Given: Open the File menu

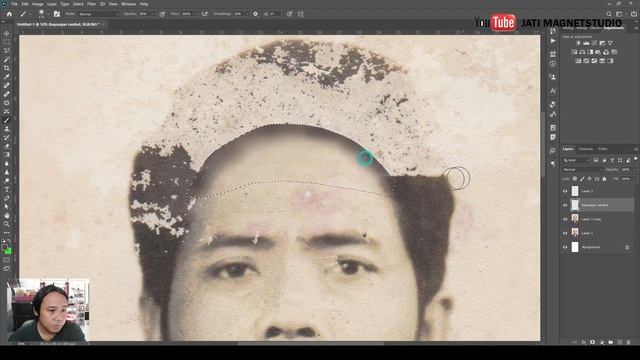Looking at the screenshot, I should coord(14,4).
